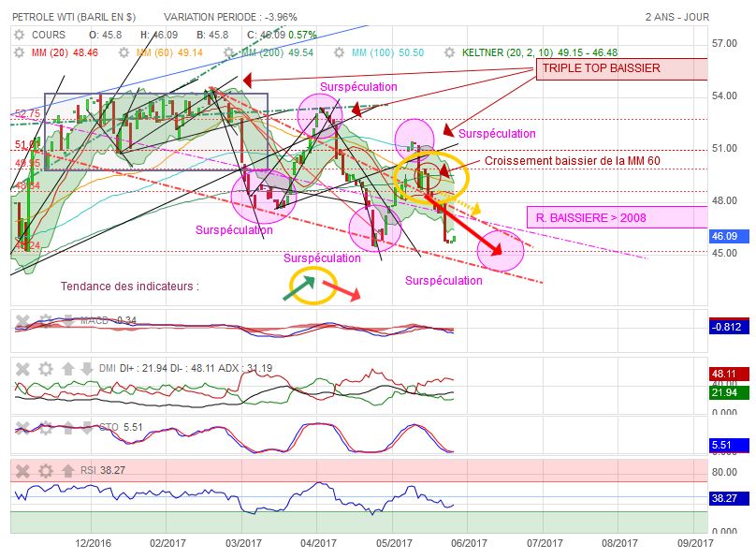The height and width of the screenshot is (559, 756).
Task: Click the VARIATION PERIODE -3.96% text
Action: tap(230, 17)
